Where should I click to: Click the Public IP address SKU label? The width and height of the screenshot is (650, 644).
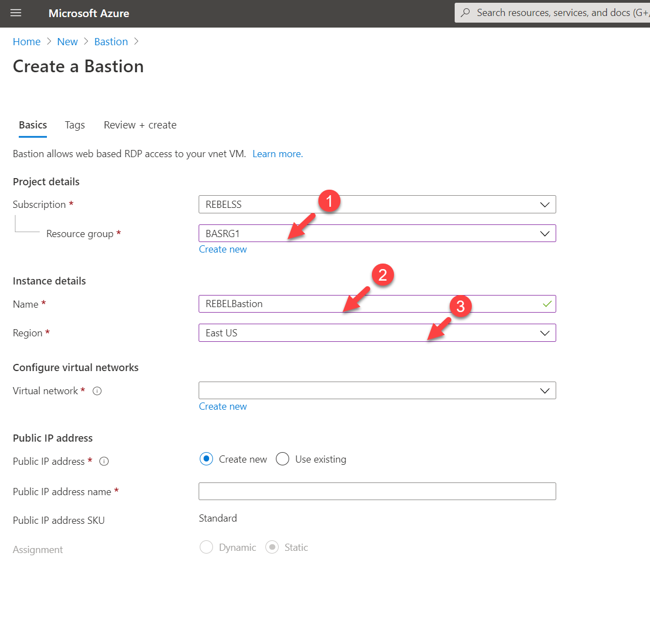pos(59,520)
